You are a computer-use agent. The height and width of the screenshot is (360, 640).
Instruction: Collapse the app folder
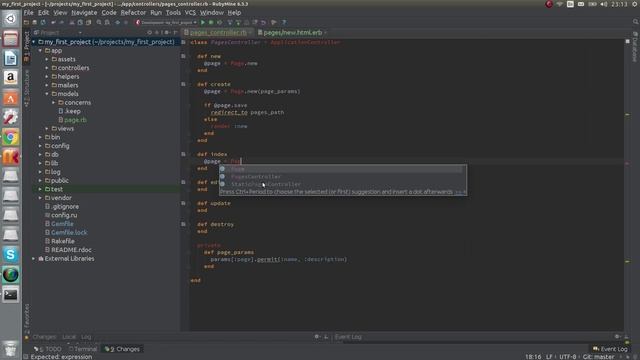[x=40, y=51]
